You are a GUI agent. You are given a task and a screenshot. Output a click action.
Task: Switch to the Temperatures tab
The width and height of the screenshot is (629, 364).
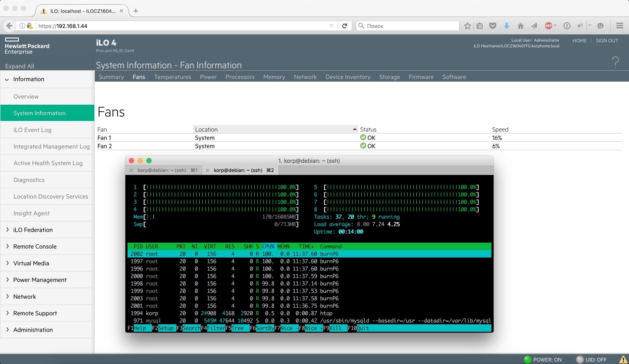click(x=173, y=77)
